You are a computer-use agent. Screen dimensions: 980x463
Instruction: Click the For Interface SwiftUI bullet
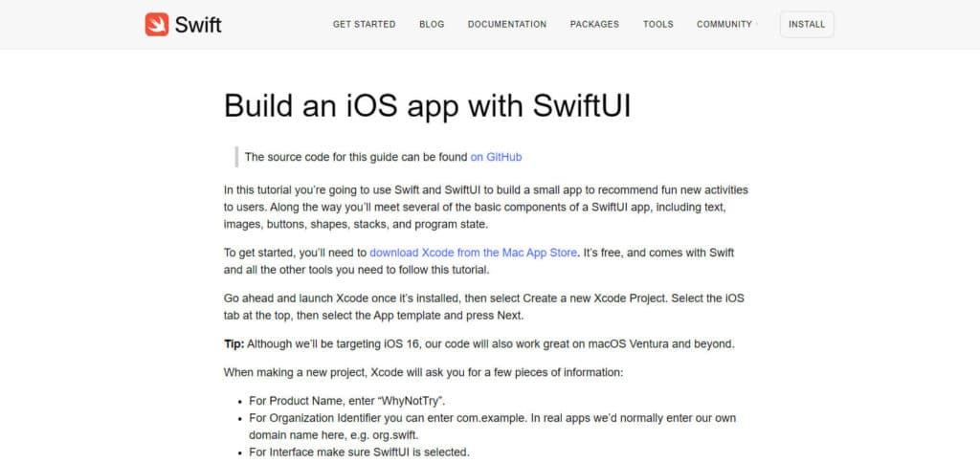(359, 452)
